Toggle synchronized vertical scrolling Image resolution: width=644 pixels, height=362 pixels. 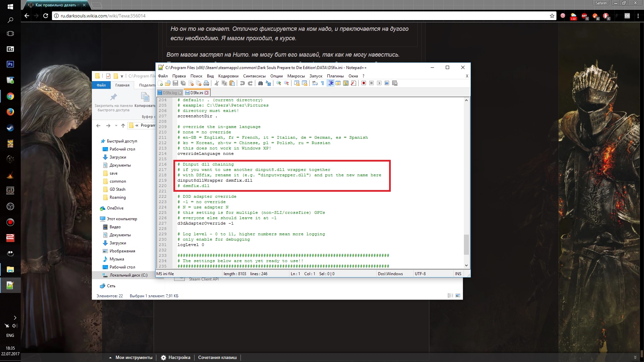pyautogui.click(x=297, y=83)
